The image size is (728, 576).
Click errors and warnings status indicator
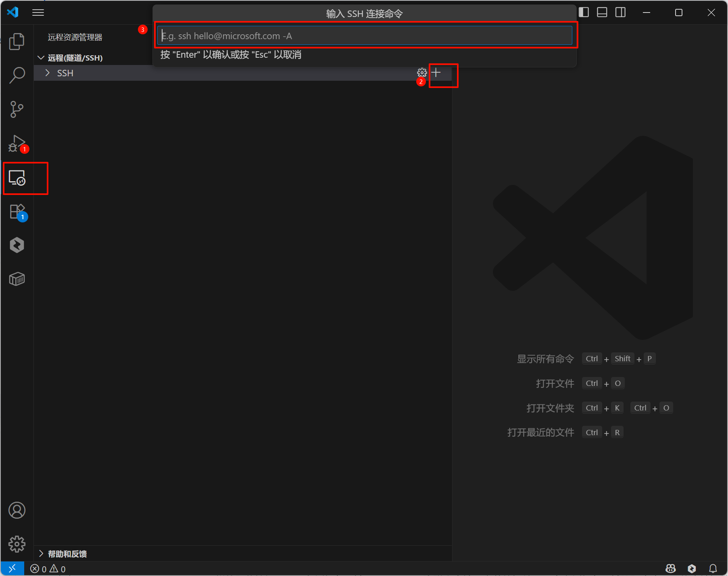click(48, 569)
